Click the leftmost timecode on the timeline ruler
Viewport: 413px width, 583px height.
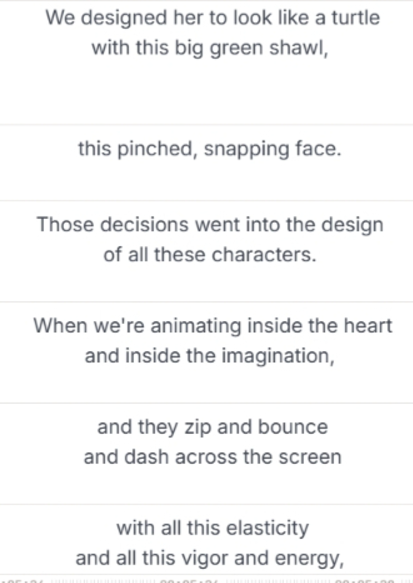coord(22,580)
